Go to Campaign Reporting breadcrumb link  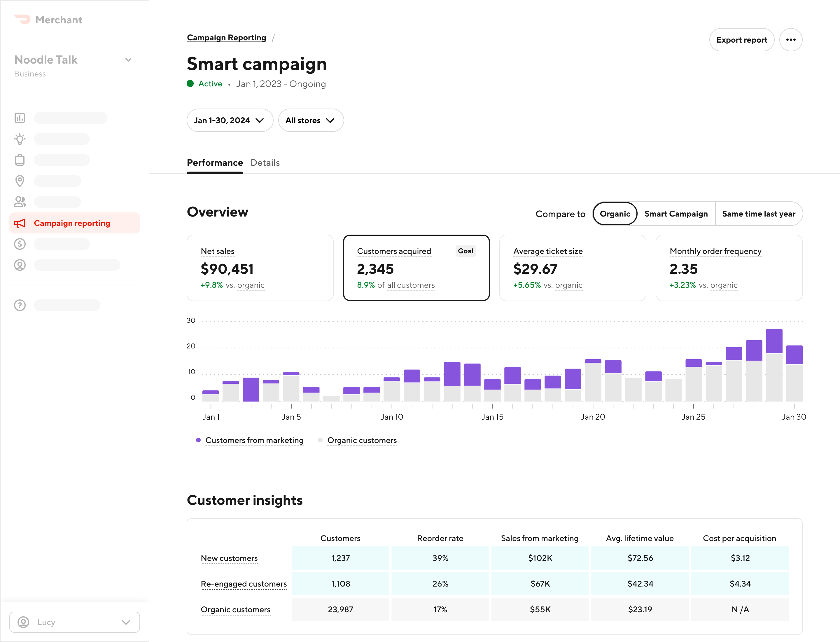(227, 37)
